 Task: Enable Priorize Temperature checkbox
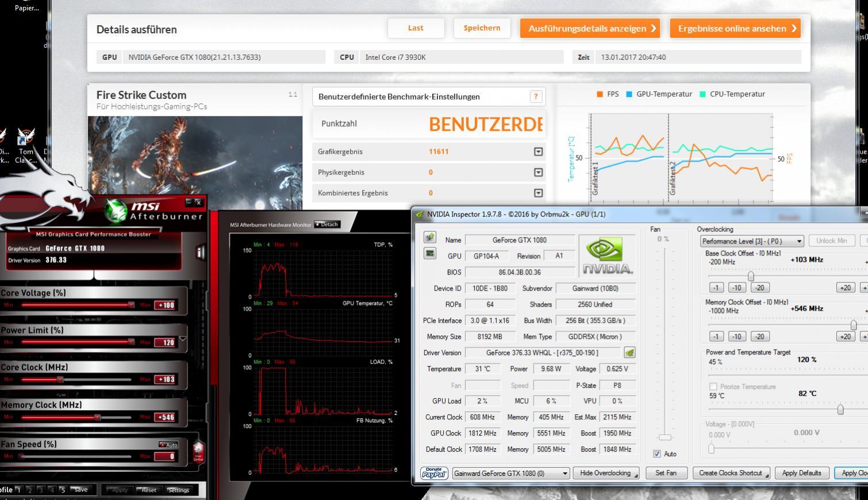[713, 387]
